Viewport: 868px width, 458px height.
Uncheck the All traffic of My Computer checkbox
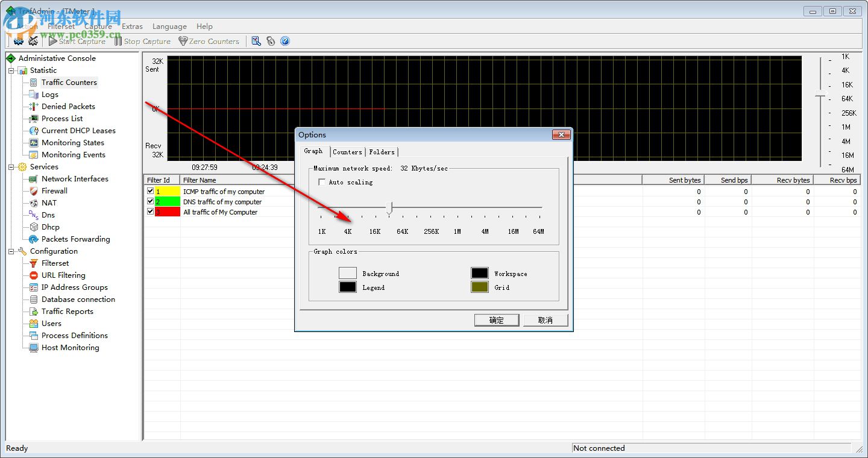pos(150,212)
